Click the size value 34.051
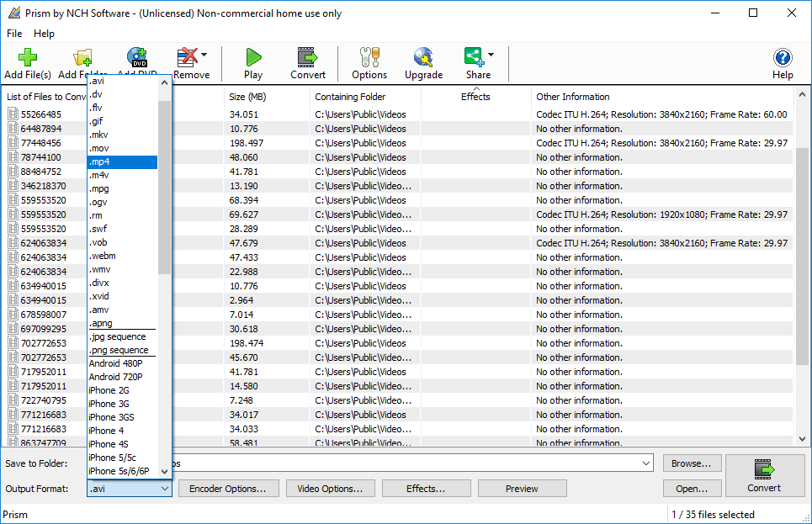This screenshot has width=812, height=524. pyautogui.click(x=243, y=114)
